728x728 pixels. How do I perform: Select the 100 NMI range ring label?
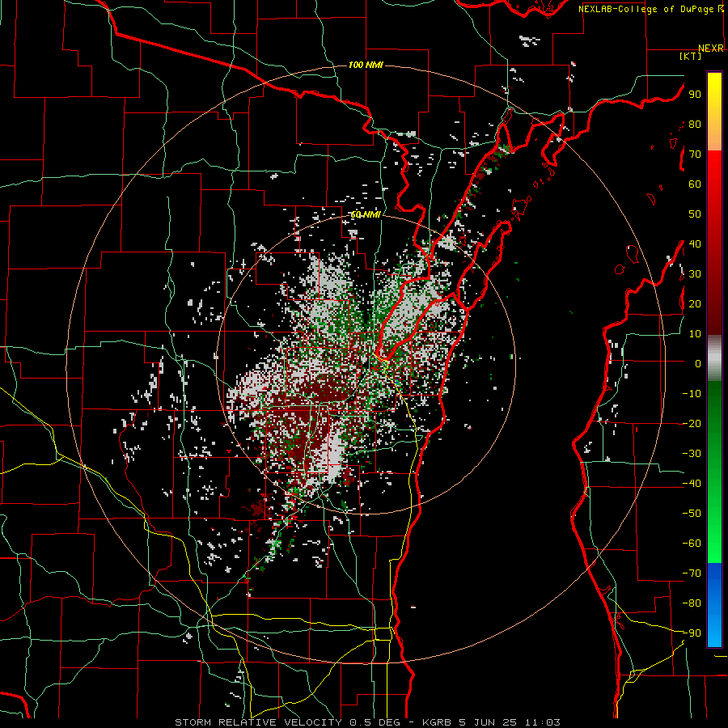(x=366, y=65)
